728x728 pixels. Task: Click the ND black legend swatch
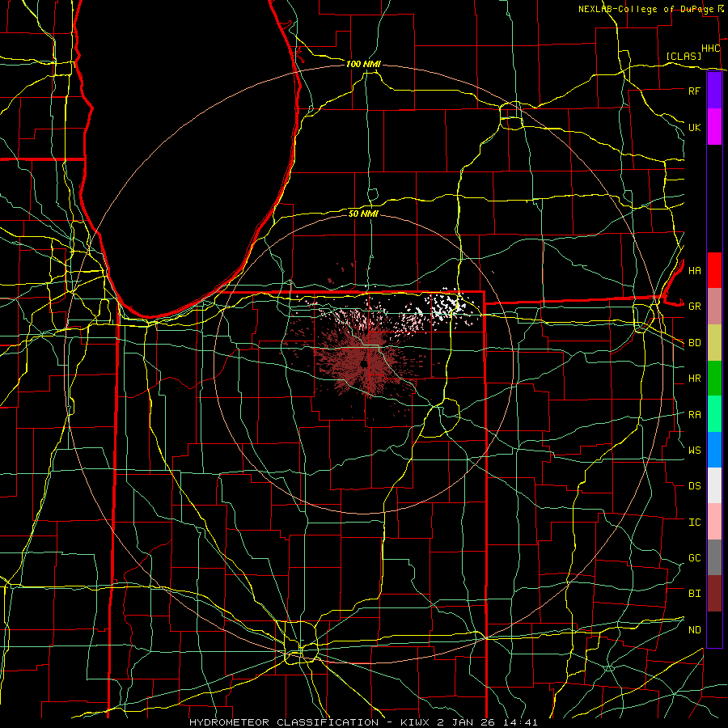point(714,629)
